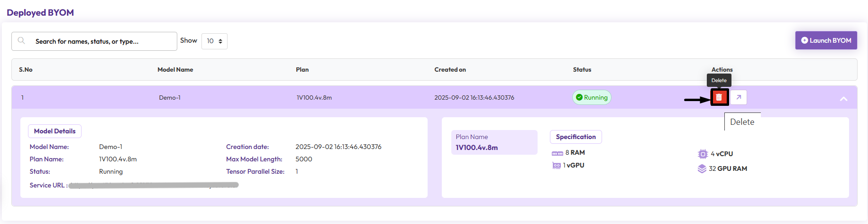Select the Model Details tab
This screenshot has height=224, width=868.
[55, 131]
